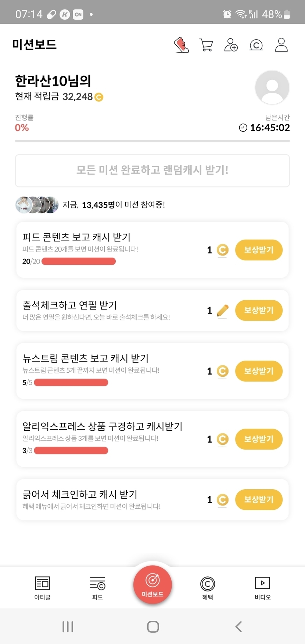This screenshot has height=644, width=305.
Task: Tap the invite friend icon
Action: [231, 45]
